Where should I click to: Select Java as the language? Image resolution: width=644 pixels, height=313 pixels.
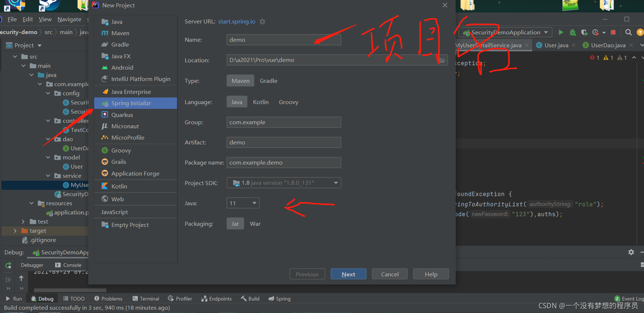(237, 102)
